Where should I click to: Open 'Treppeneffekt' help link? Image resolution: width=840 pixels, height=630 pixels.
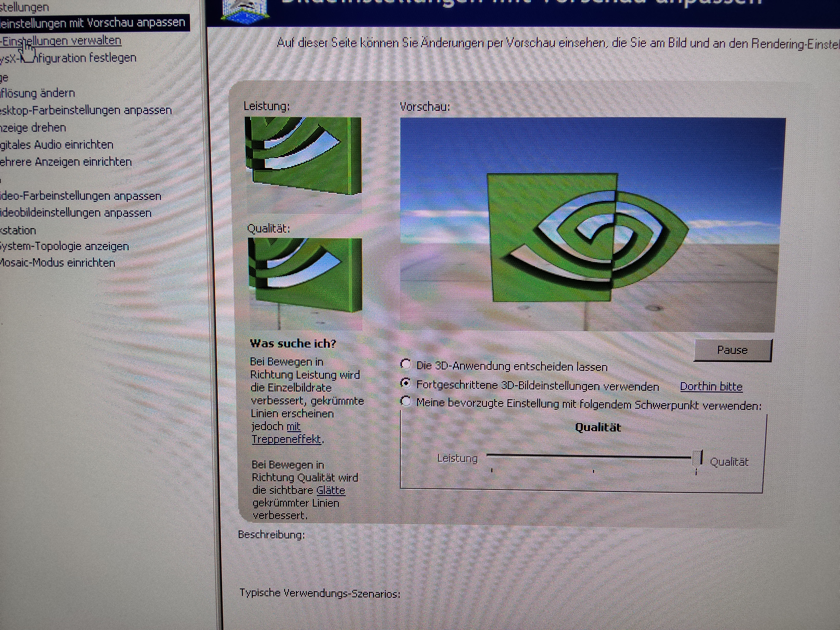pos(287,439)
